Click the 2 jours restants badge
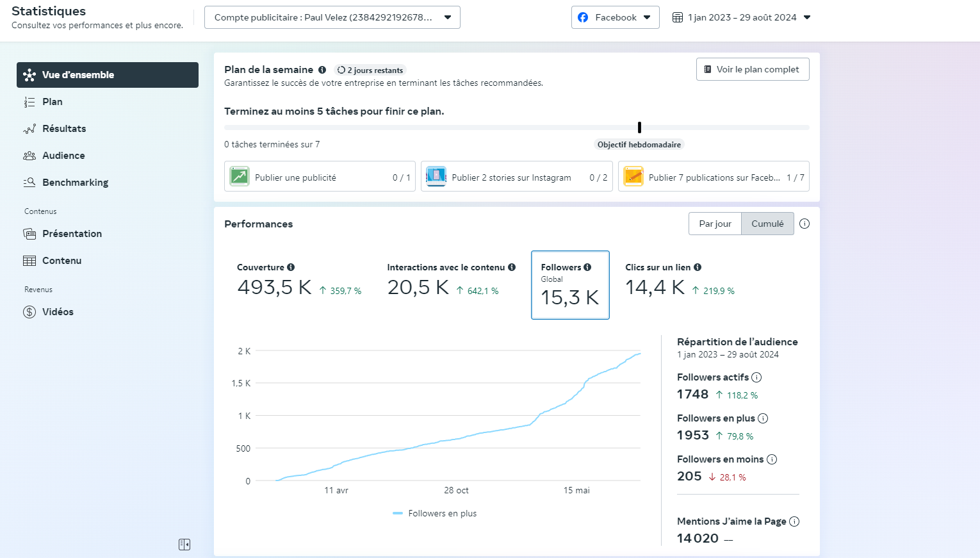Image resolution: width=980 pixels, height=558 pixels. (x=370, y=70)
